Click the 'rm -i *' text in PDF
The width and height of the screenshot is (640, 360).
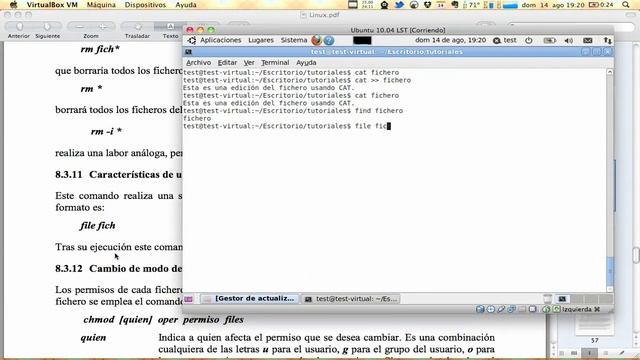[x=106, y=131]
